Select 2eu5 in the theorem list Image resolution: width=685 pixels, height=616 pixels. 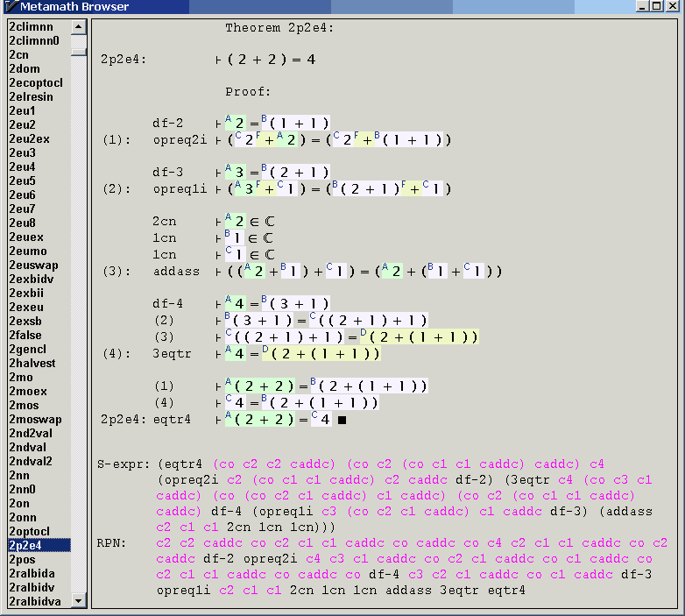pos(22,181)
